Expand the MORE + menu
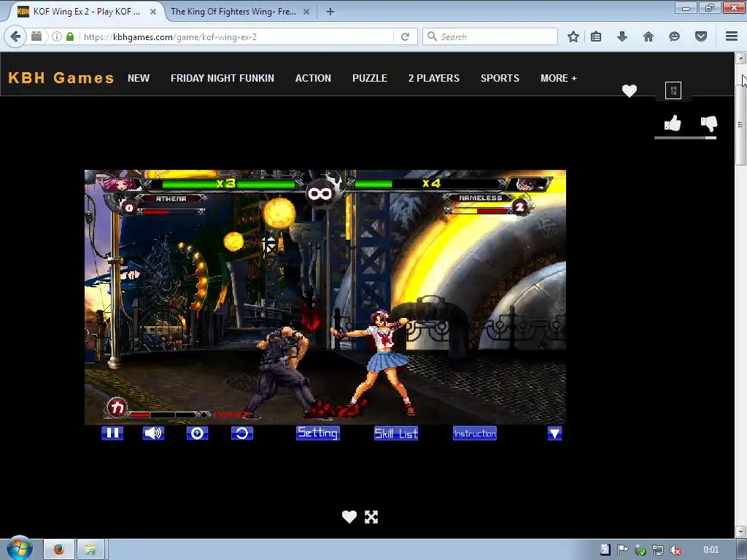Viewport: 747px width, 560px height. tap(558, 78)
